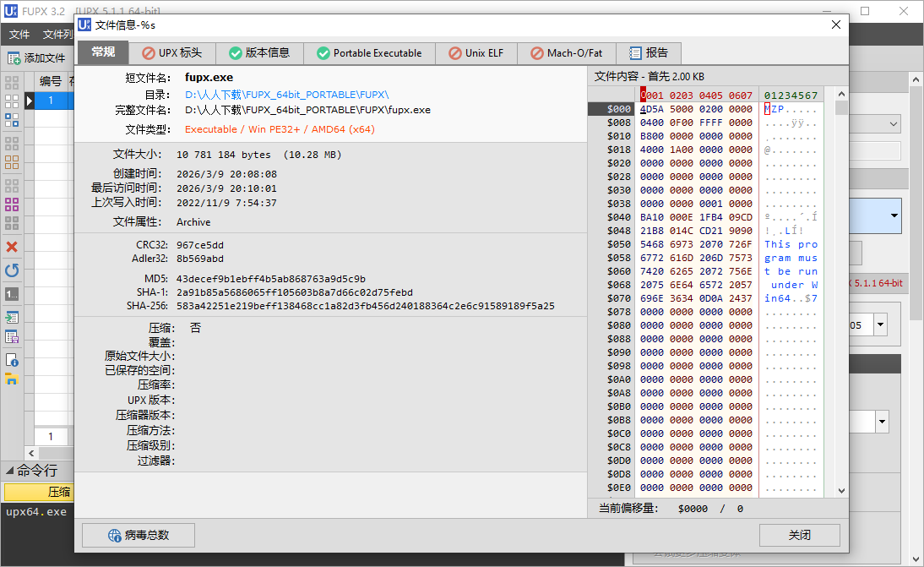Click the green arrow list icon in sidebar

(12, 318)
